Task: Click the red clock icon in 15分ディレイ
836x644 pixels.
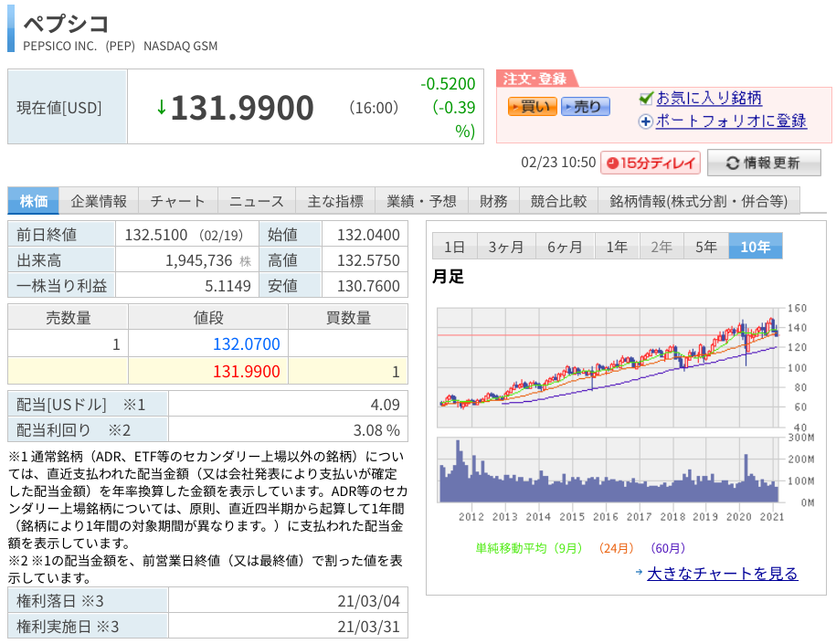Action: (612, 164)
